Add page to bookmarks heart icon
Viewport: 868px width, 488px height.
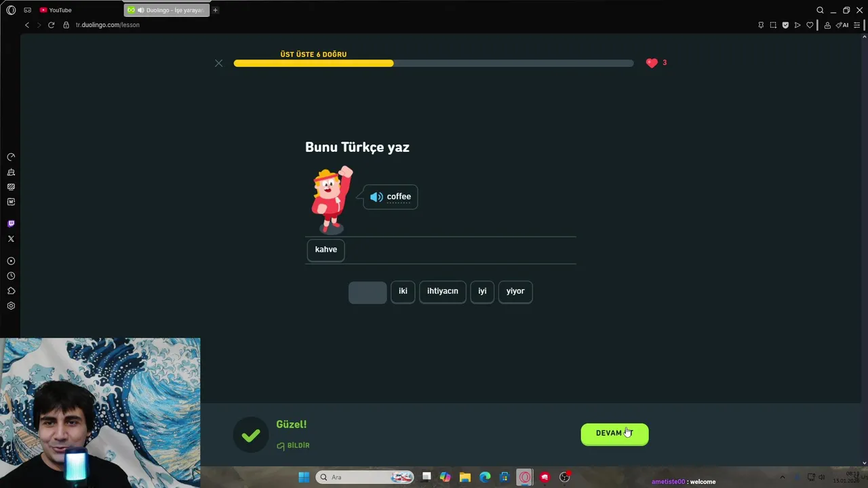tap(810, 25)
